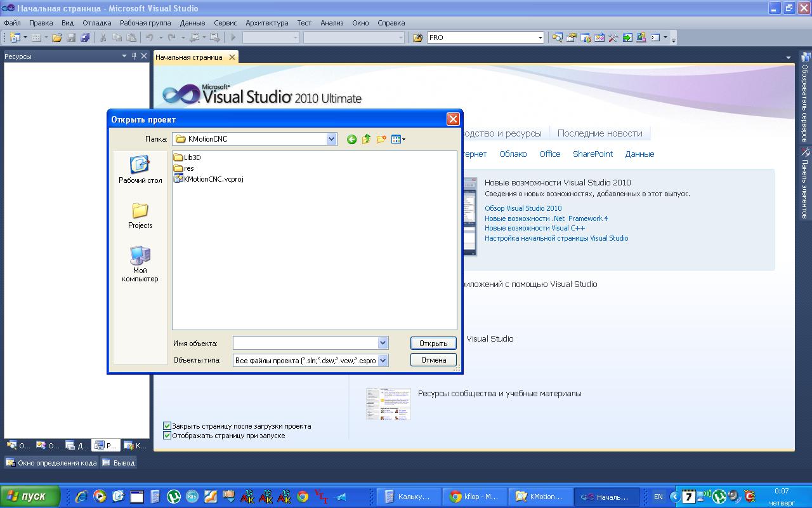The width and height of the screenshot is (812, 508).
Task: Open the Отладка menu
Action: point(97,23)
